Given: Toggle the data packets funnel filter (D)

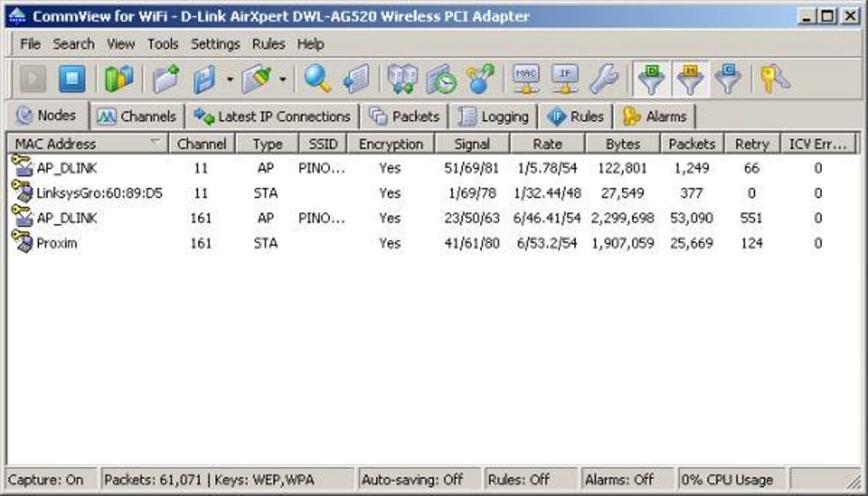Looking at the screenshot, I should [x=652, y=78].
